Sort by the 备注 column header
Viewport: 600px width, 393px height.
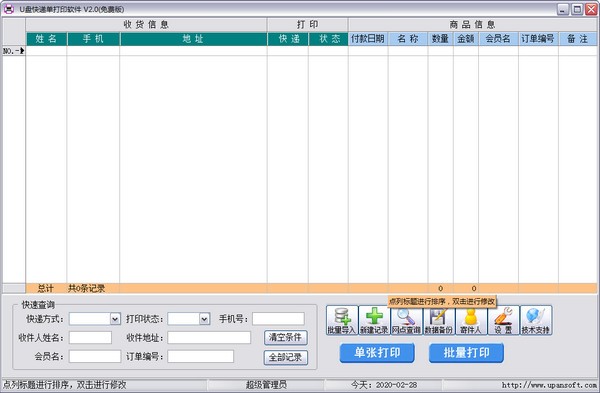(x=578, y=39)
